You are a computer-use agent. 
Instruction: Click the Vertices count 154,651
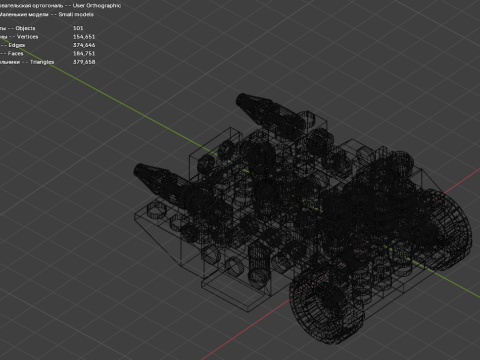(x=84, y=37)
